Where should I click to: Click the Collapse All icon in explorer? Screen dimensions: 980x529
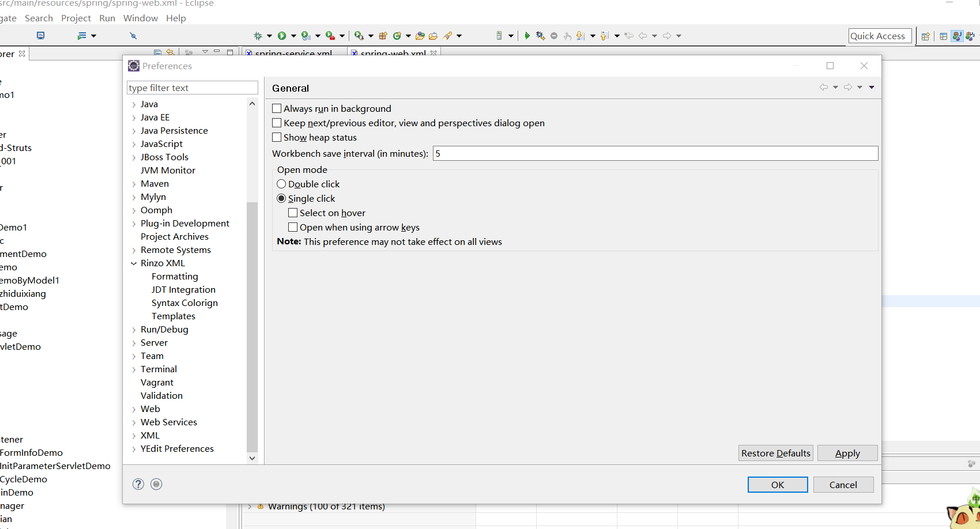(158, 52)
